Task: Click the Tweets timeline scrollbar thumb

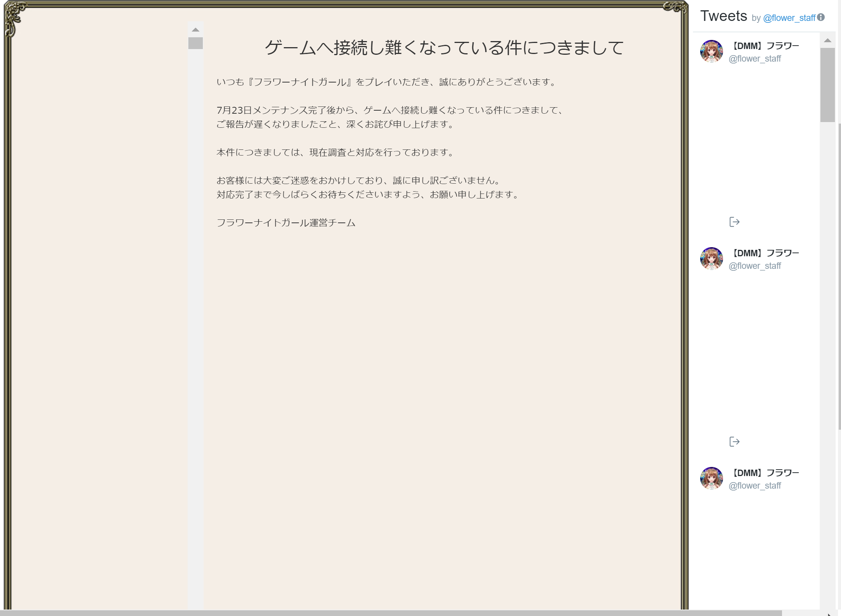Action: 827,84
